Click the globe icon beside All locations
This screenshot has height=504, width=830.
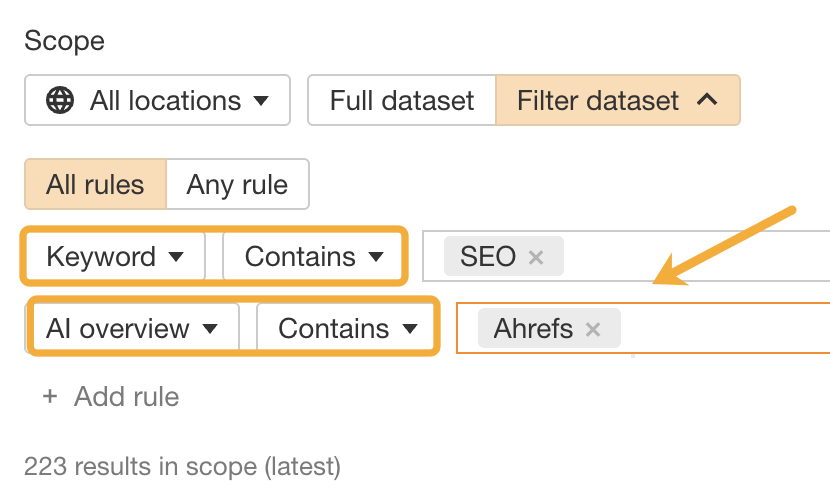61,101
